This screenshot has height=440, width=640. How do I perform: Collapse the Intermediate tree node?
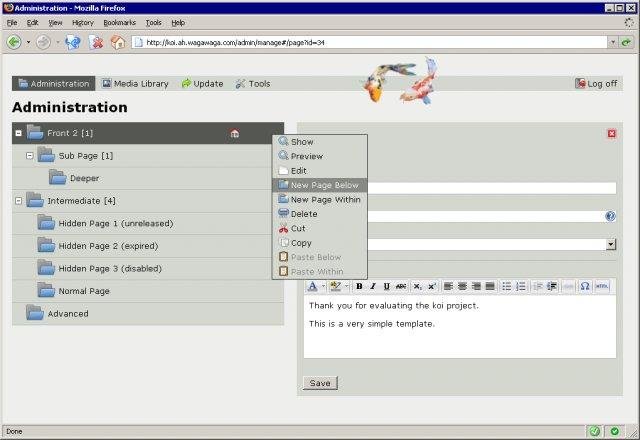[18, 201]
